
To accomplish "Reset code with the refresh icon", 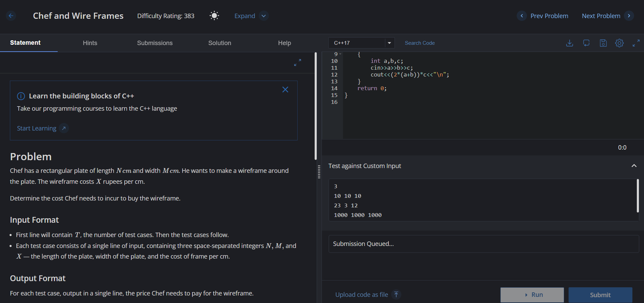I will (586, 43).
